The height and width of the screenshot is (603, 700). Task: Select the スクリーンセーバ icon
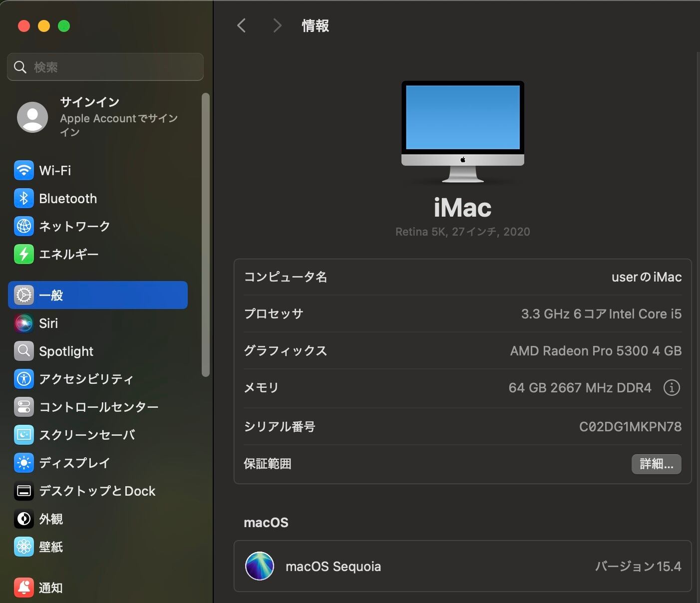[x=24, y=435]
